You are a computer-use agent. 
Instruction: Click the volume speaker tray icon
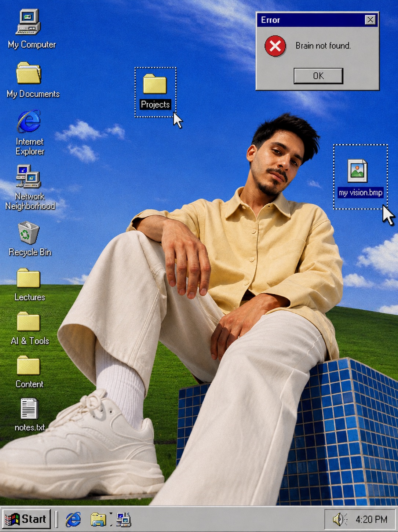tap(340, 519)
